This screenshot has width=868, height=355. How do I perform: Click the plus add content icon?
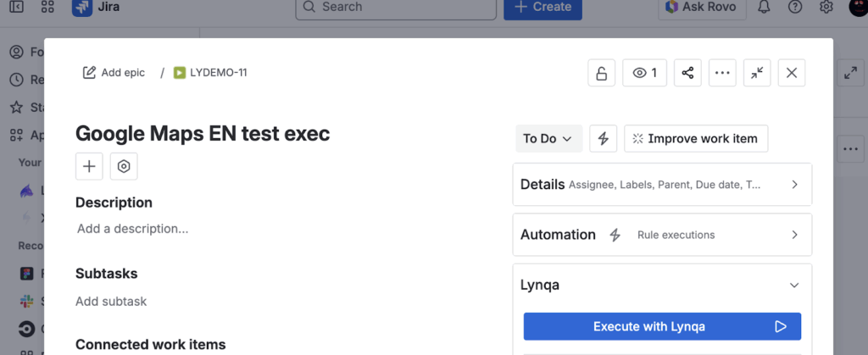coord(89,166)
